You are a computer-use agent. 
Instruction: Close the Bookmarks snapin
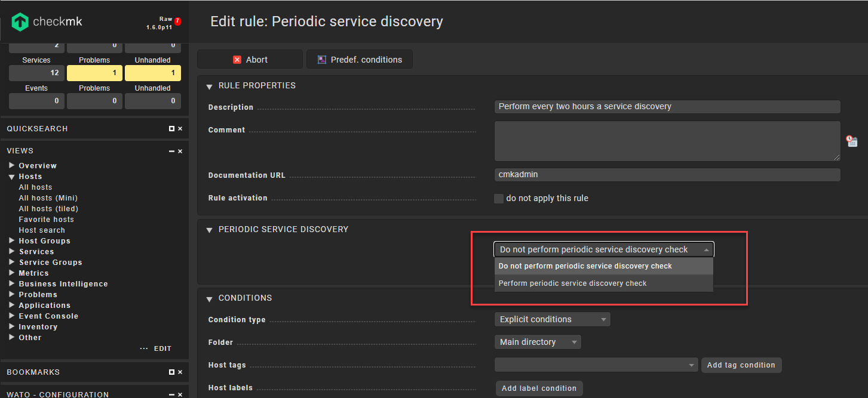pos(180,372)
